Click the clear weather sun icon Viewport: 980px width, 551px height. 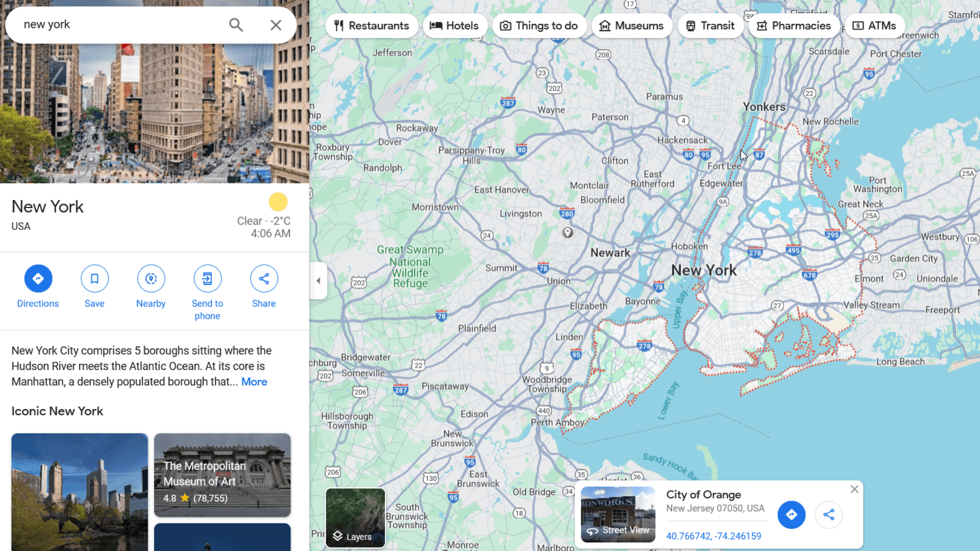click(278, 202)
